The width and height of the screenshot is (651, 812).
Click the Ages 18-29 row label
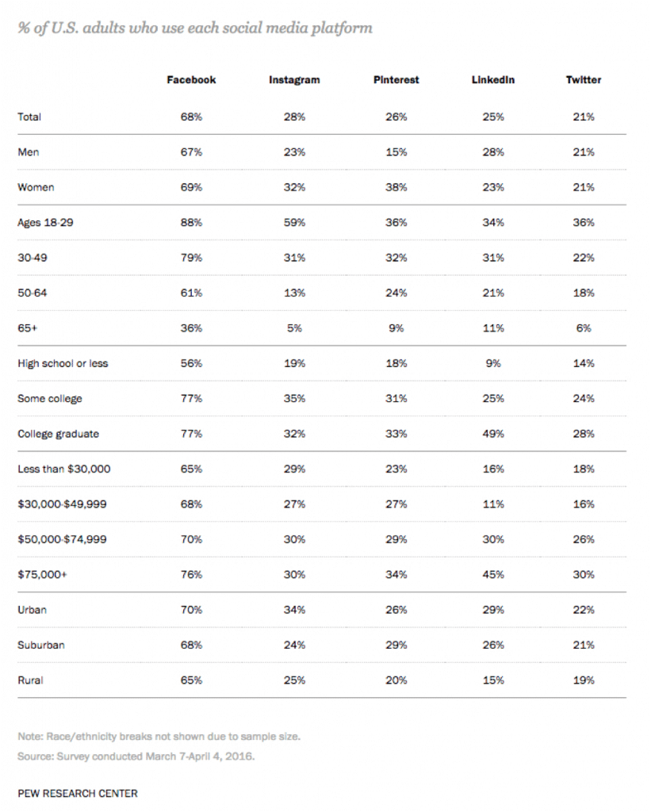tap(45, 223)
